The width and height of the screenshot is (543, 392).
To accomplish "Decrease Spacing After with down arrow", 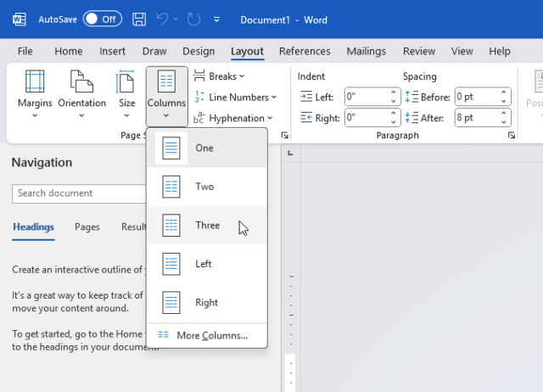I will click(503, 122).
